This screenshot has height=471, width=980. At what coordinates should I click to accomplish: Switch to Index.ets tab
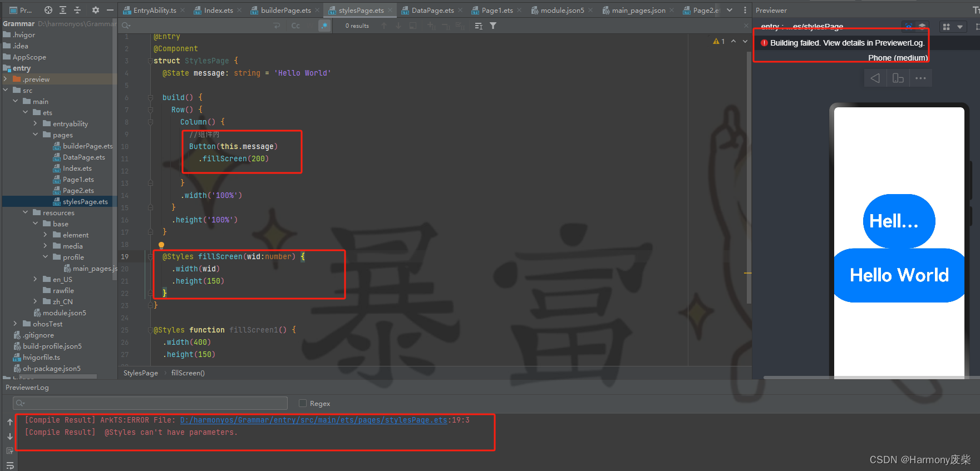tap(218, 10)
